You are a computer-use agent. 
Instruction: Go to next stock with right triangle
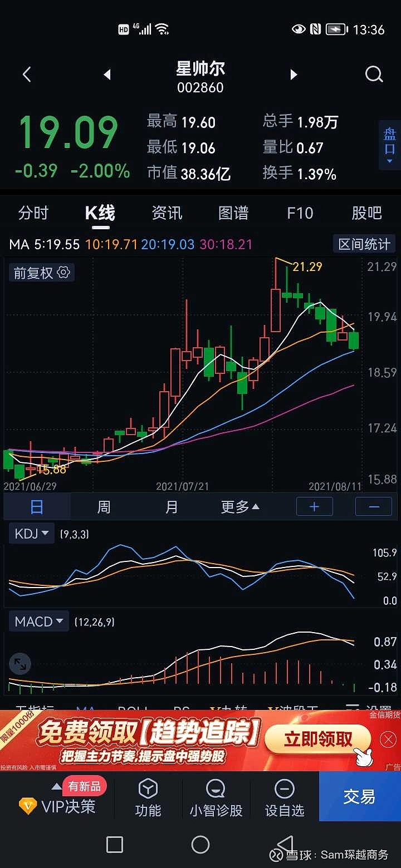coord(294,74)
